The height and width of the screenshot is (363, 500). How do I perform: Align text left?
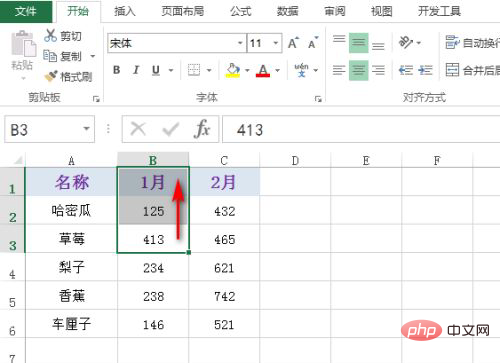click(x=339, y=70)
